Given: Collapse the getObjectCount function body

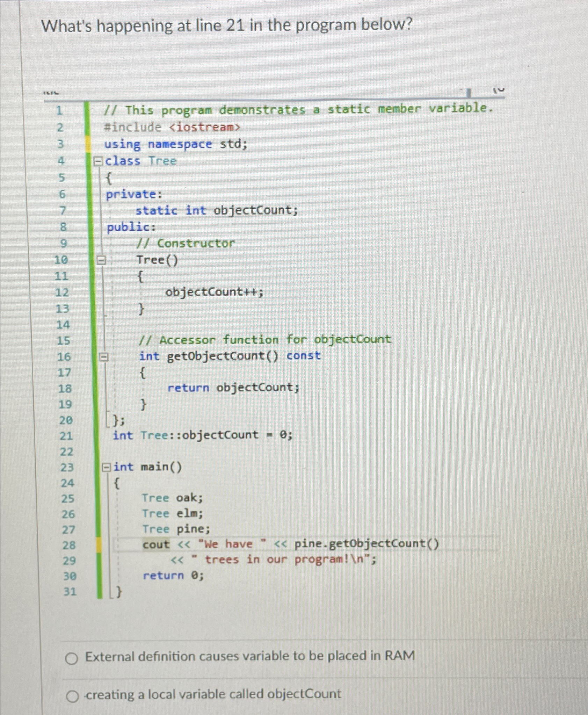Looking at the screenshot, I should [x=104, y=356].
